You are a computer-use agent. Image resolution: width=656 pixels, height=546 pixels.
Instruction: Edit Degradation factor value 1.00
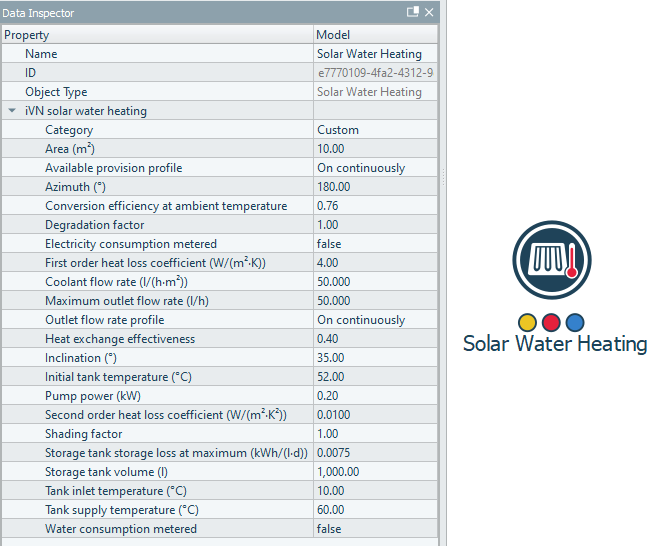coord(376,225)
